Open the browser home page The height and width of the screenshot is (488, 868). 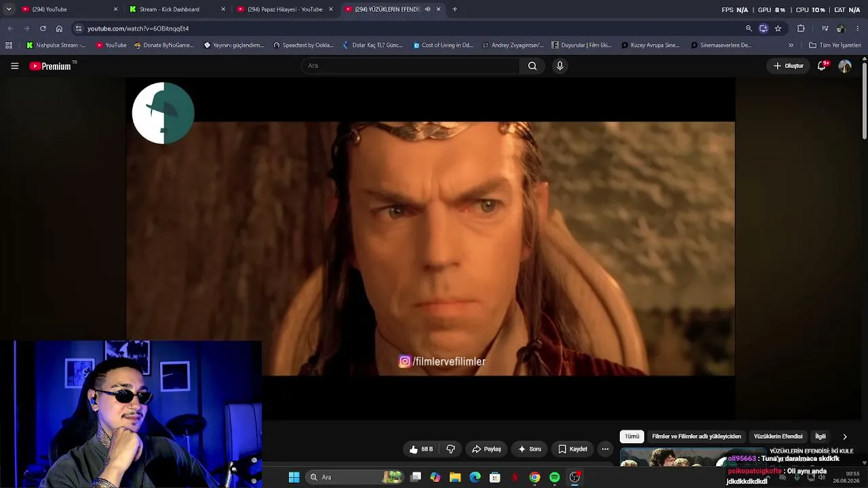(x=59, y=28)
